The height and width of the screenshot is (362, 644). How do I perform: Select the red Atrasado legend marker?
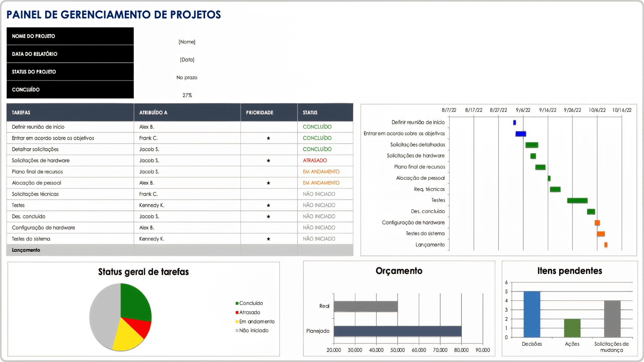237,312
